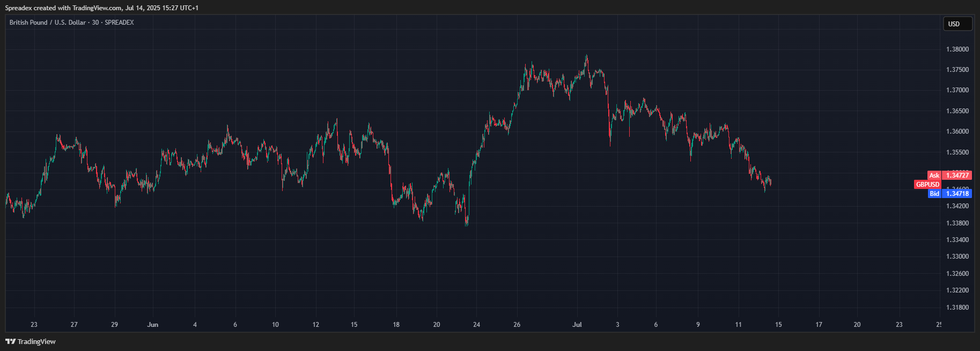Click the Jul date axis label
Screen dimensions: 980x351
(577, 325)
